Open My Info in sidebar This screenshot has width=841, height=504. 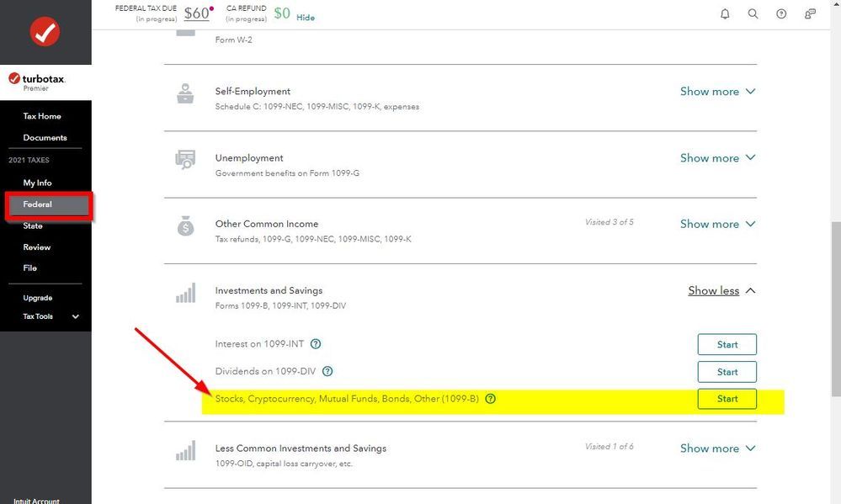point(37,183)
